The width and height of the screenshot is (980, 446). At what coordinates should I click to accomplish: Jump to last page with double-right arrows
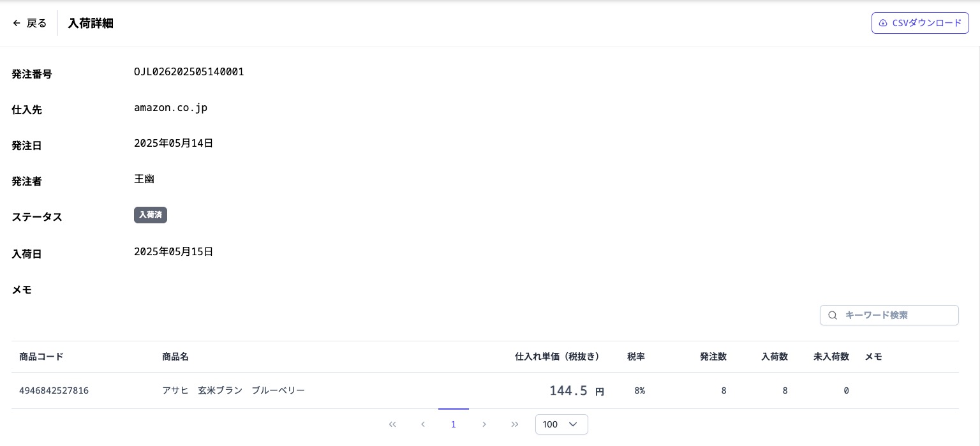tap(515, 424)
